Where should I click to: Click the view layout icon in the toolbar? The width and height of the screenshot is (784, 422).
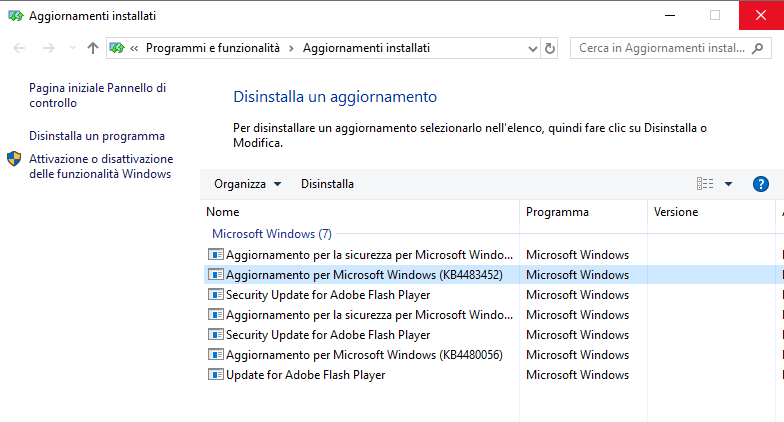pos(705,184)
